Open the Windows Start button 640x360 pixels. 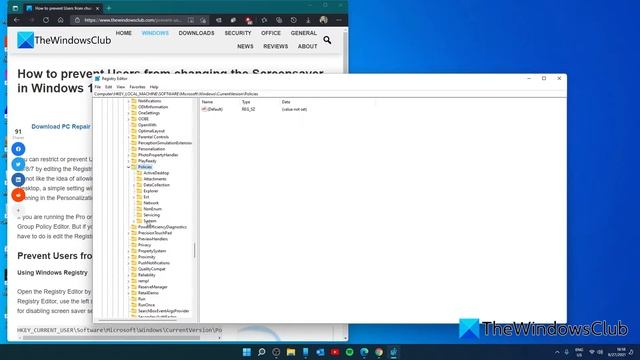point(247,352)
